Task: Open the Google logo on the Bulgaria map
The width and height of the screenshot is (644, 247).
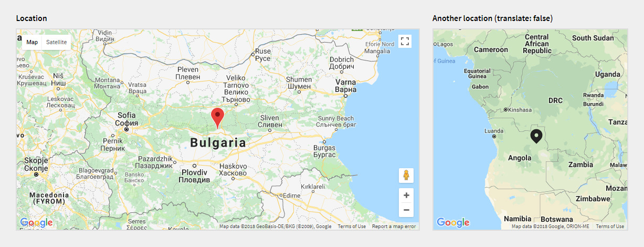Action: click(36, 223)
